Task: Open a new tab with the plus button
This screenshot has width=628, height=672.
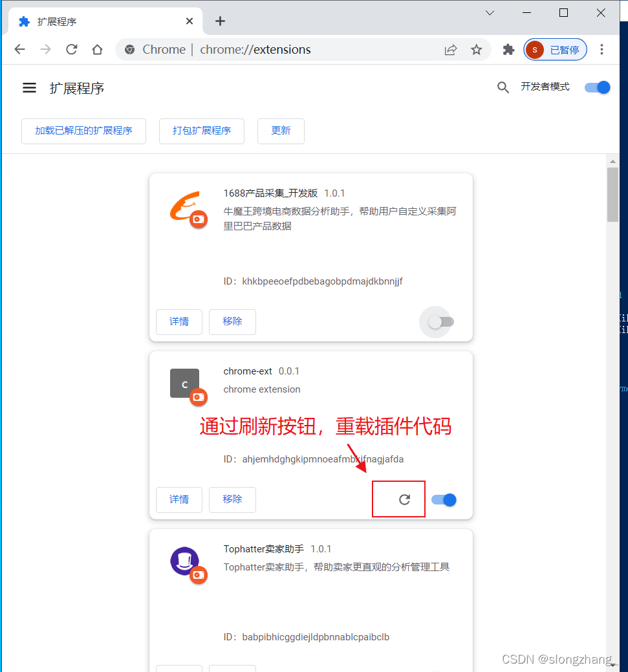Action: click(220, 21)
